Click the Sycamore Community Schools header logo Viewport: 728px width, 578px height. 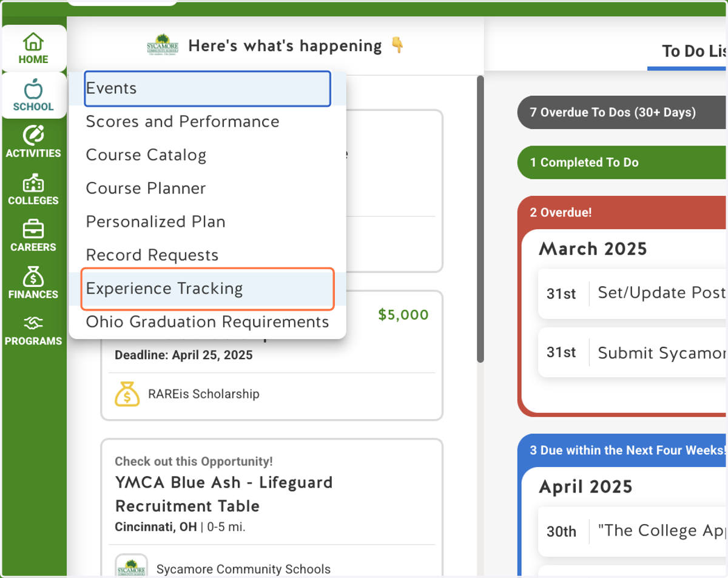pyautogui.click(x=163, y=45)
